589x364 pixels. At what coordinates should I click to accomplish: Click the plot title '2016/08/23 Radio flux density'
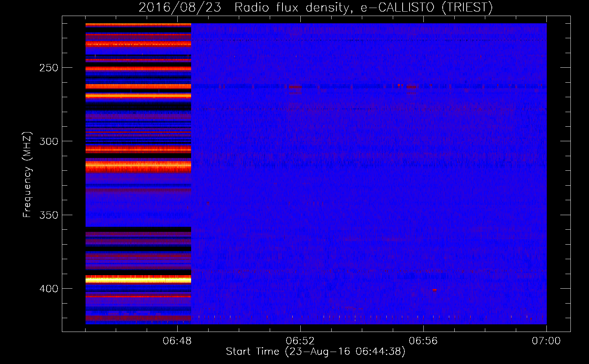[x=244, y=8]
